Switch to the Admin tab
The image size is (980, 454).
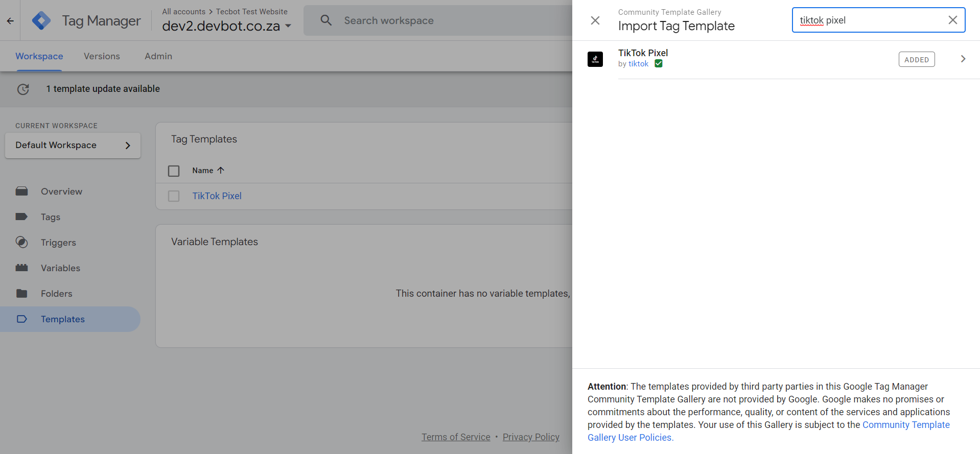[x=158, y=56]
